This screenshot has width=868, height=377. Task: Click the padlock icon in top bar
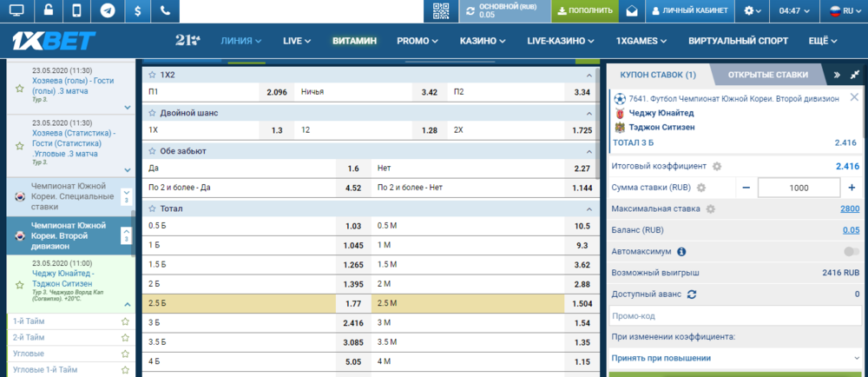[x=48, y=10]
